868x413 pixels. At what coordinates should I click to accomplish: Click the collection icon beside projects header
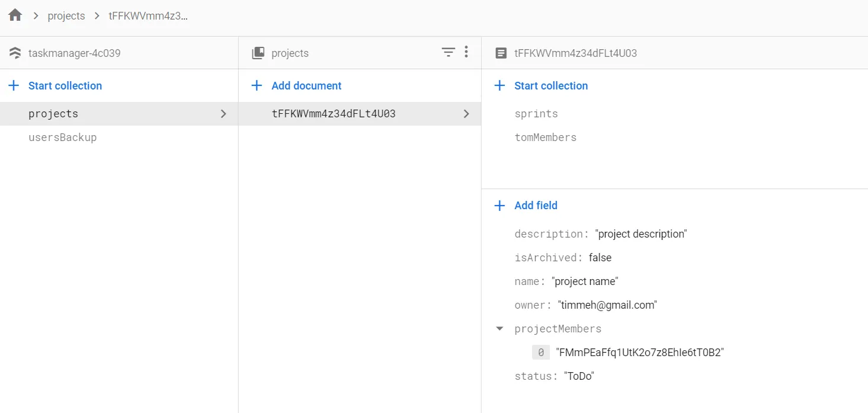[258, 53]
